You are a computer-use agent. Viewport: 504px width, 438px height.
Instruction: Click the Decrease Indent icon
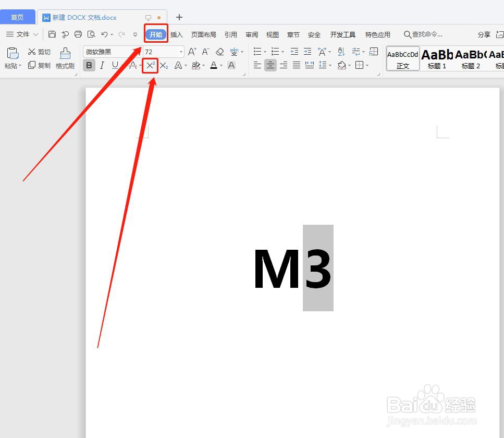[294, 52]
